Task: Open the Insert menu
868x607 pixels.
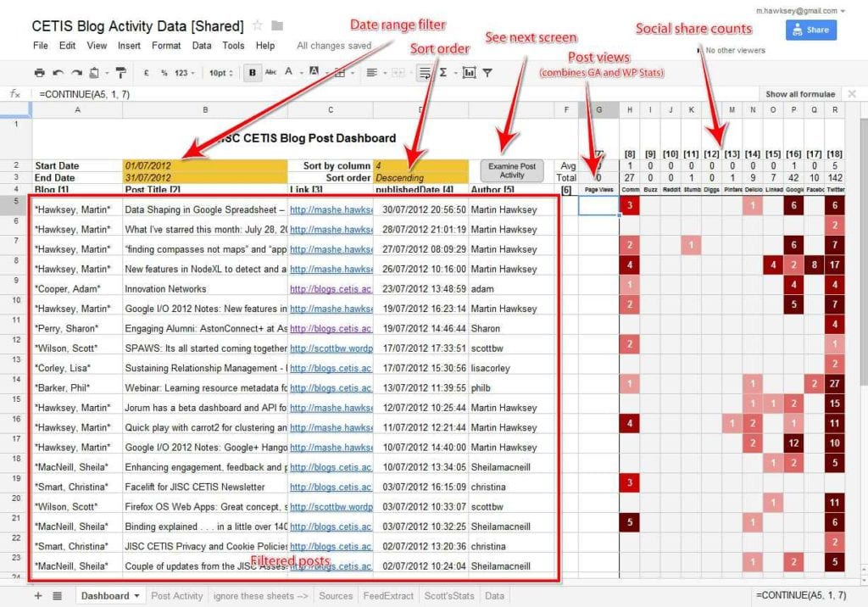Action: pyautogui.click(x=129, y=46)
